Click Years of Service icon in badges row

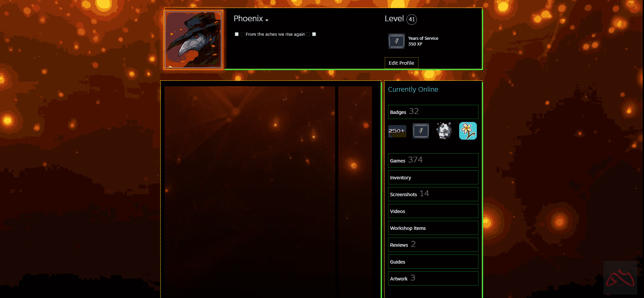[421, 131]
